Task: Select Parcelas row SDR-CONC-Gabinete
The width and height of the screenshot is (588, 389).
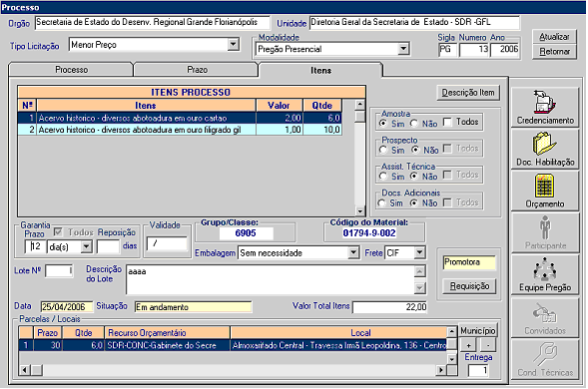Action: point(233,345)
